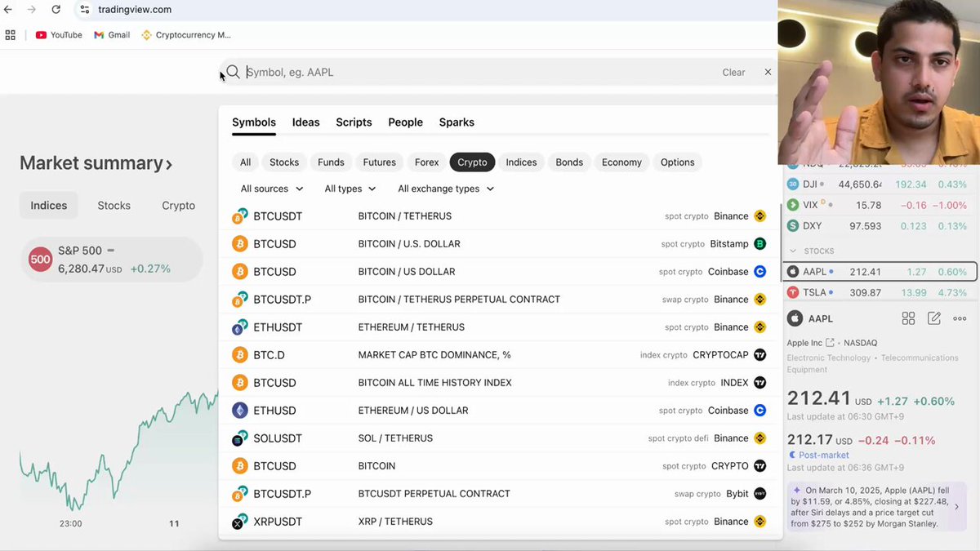Screen dimensions: 980x551
Task: Click the AAPL note edit icon
Action: point(934,318)
